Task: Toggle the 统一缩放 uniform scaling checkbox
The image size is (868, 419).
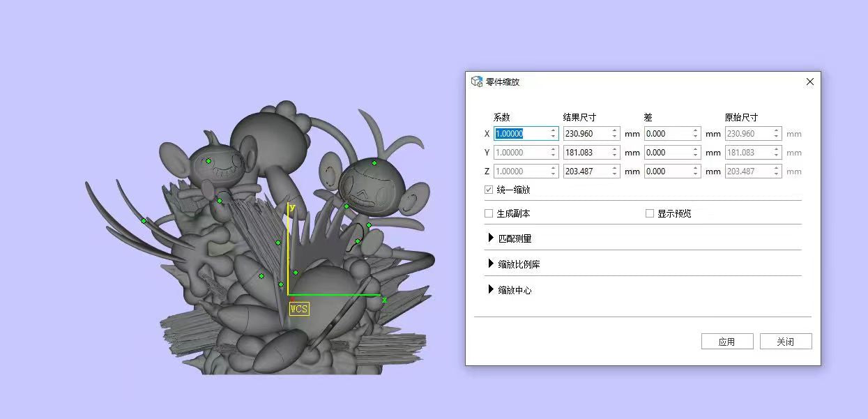Action: point(489,190)
